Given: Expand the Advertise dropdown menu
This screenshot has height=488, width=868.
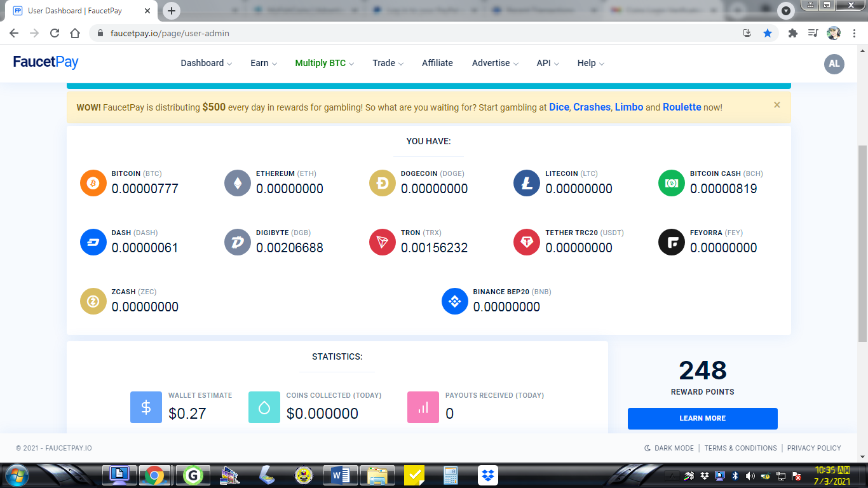Looking at the screenshot, I should pyautogui.click(x=495, y=64).
